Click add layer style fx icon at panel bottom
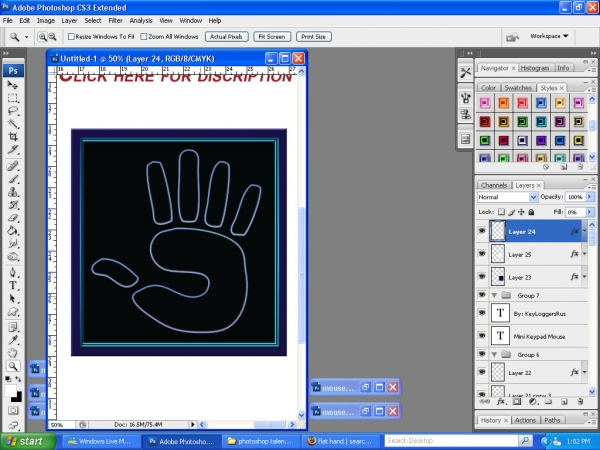 tap(501, 401)
